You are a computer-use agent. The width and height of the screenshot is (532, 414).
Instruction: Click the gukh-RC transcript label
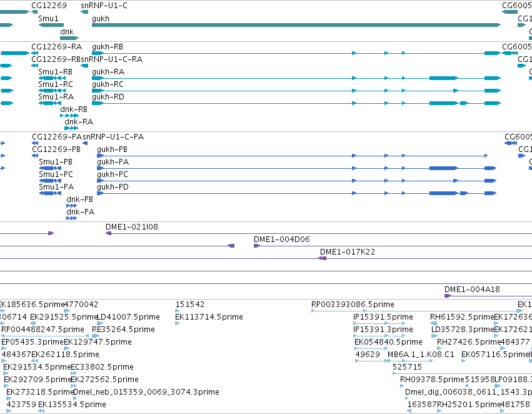[x=108, y=84]
